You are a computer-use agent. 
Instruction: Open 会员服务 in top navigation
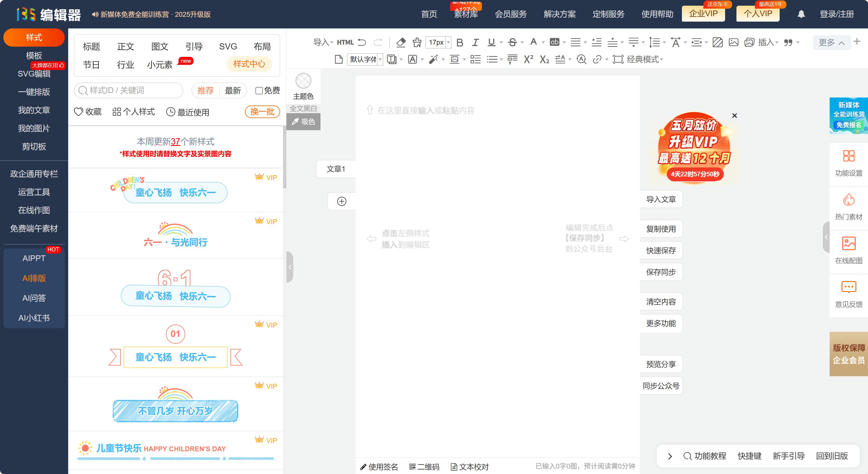click(511, 14)
